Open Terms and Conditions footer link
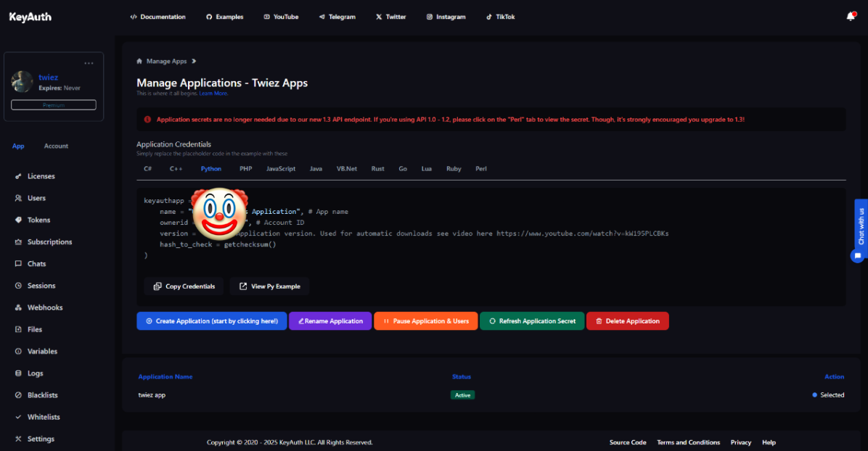The width and height of the screenshot is (868, 451). pyautogui.click(x=688, y=442)
